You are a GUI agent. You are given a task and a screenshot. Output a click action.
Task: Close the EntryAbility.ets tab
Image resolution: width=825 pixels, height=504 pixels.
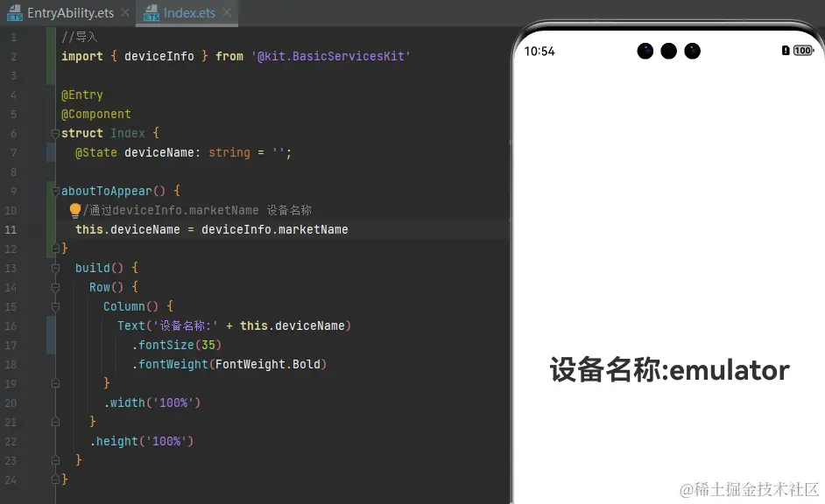click(124, 12)
